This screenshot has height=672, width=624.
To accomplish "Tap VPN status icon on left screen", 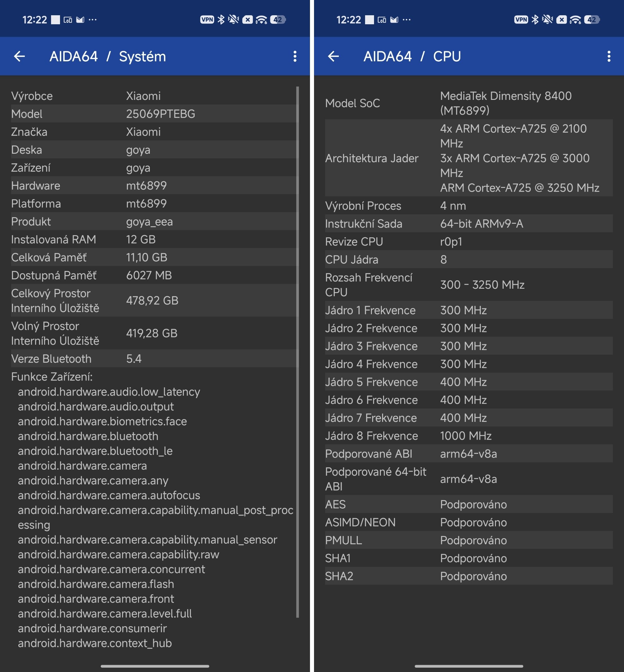I will 207,20.
